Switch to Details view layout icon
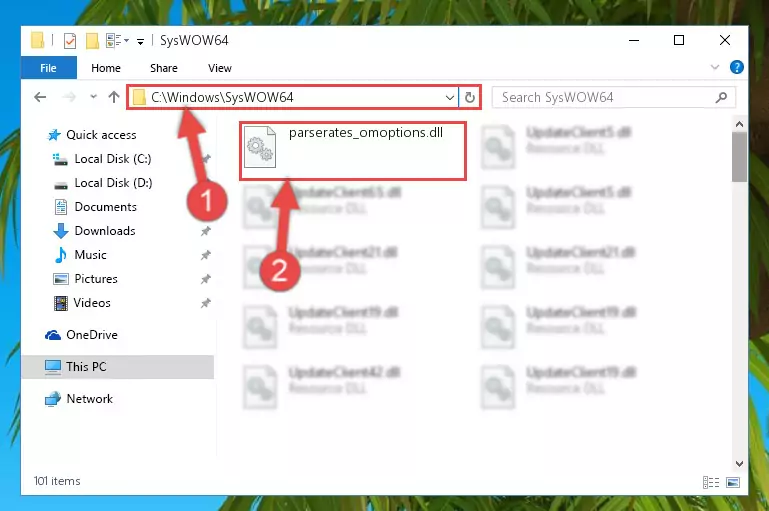 click(711, 483)
